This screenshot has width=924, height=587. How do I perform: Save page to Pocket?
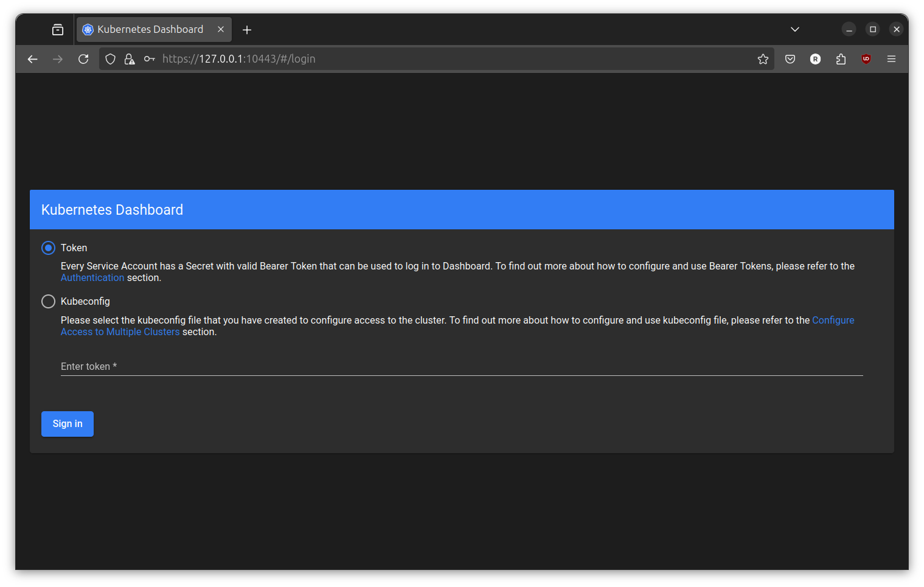coord(790,59)
